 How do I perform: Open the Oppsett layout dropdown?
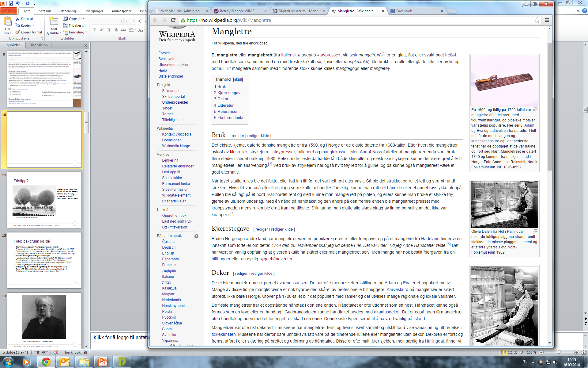[74, 19]
